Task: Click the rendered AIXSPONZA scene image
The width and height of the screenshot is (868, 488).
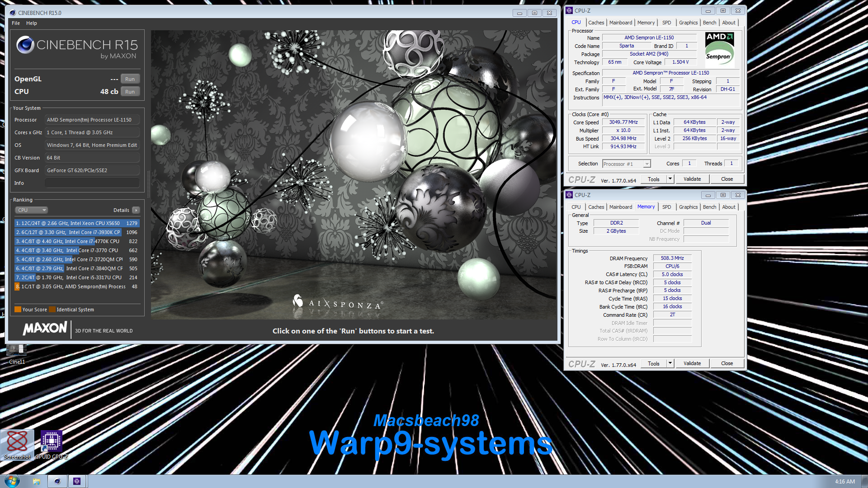Action: coord(354,175)
